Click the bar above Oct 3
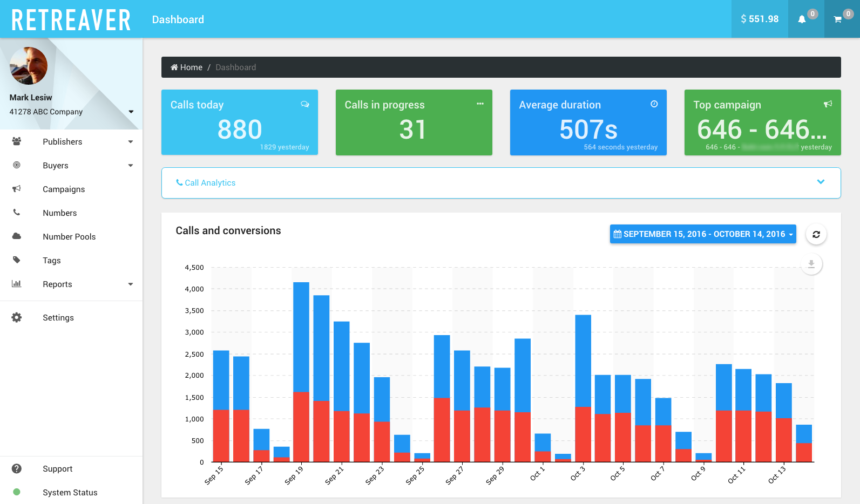The width and height of the screenshot is (860, 504). [583, 388]
